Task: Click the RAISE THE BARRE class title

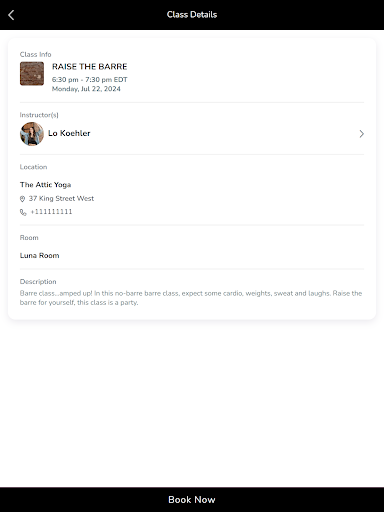Action: (x=90, y=67)
